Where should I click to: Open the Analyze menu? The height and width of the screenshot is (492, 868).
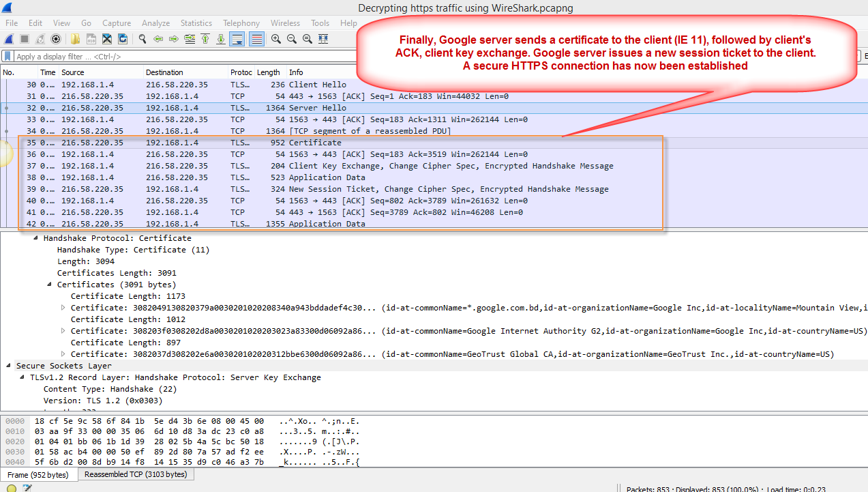click(156, 23)
